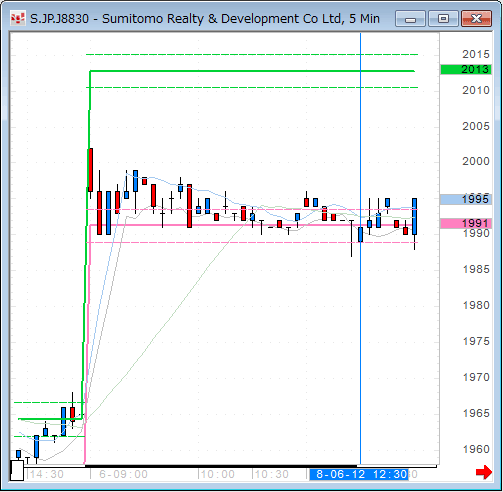The width and height of the screenshot is (503, 492).
Task: Click the 2000 price axis label
Action: [476, 161]
